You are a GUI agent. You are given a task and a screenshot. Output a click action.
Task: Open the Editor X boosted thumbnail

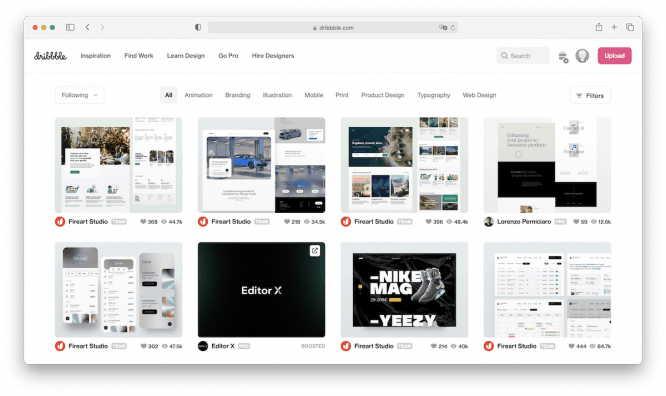click(261, 290)
